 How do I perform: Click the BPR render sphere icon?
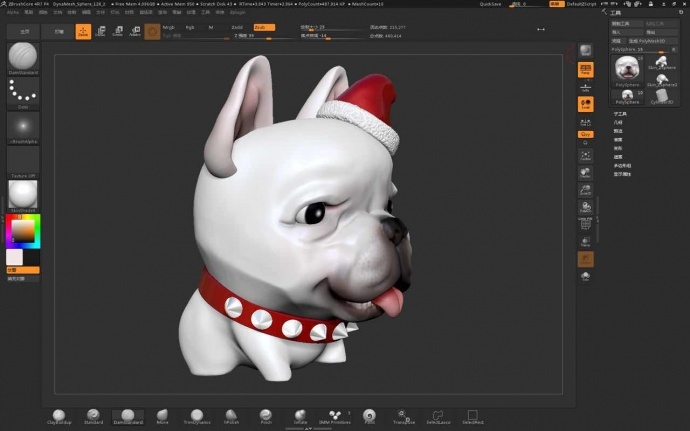coord(585,50)
